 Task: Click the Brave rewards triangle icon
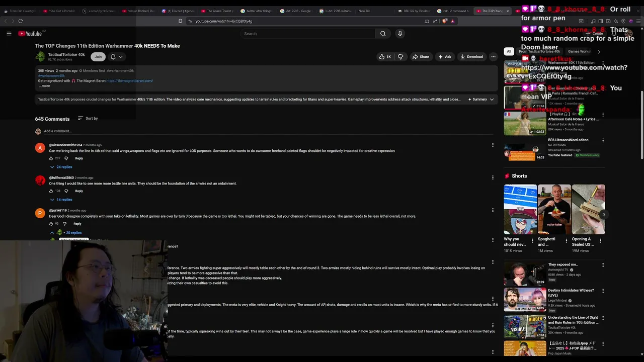pyautogui.click(x=452, y=21)
